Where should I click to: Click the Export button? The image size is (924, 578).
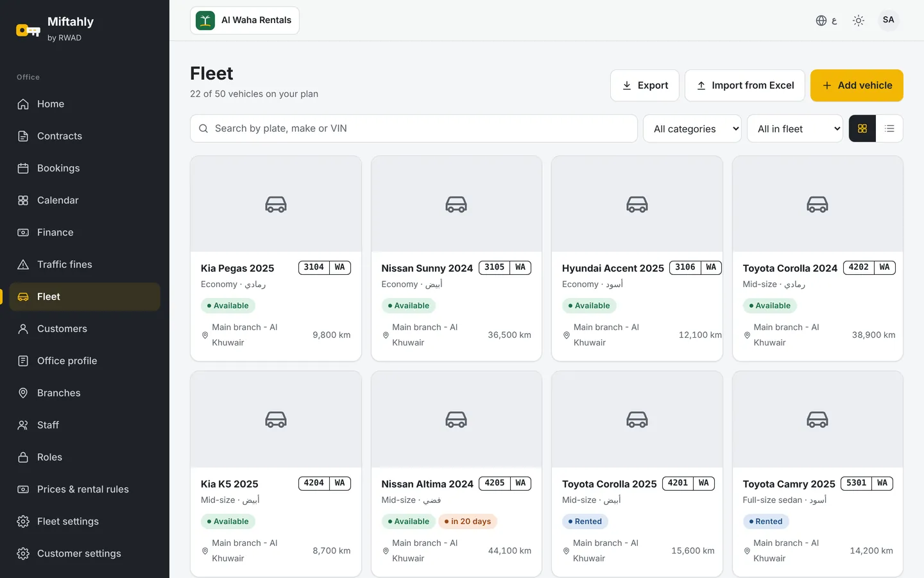click(x=645, y=85)
